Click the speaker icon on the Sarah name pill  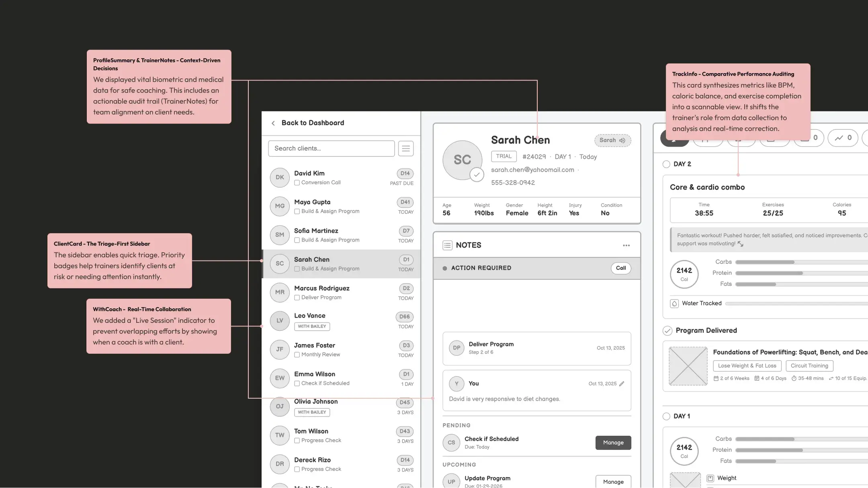click(x=622, y=140)
